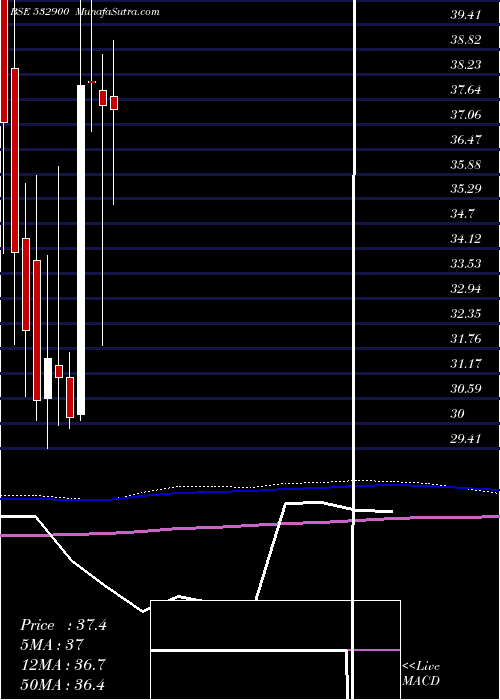Click the white vertical crosshair line
The width and height of the screenshot is (500, 700).
pos(355,348)
